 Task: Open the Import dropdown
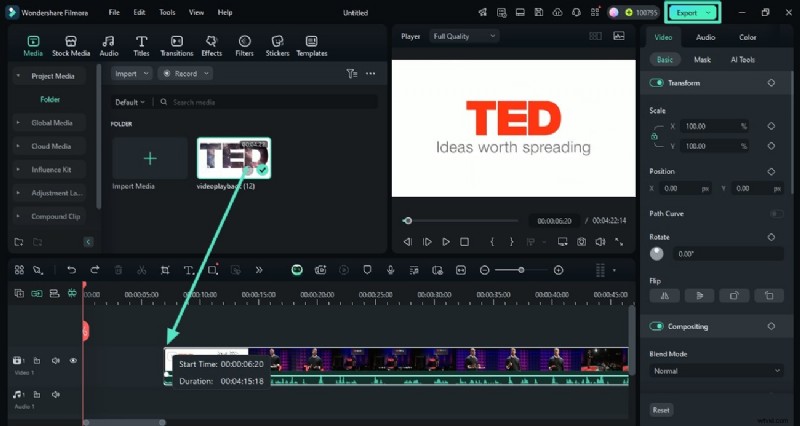[x=131, y=73]
